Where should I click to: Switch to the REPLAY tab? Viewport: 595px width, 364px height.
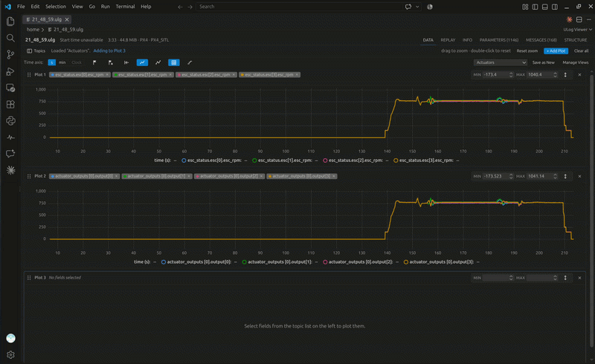click(448, 40)
